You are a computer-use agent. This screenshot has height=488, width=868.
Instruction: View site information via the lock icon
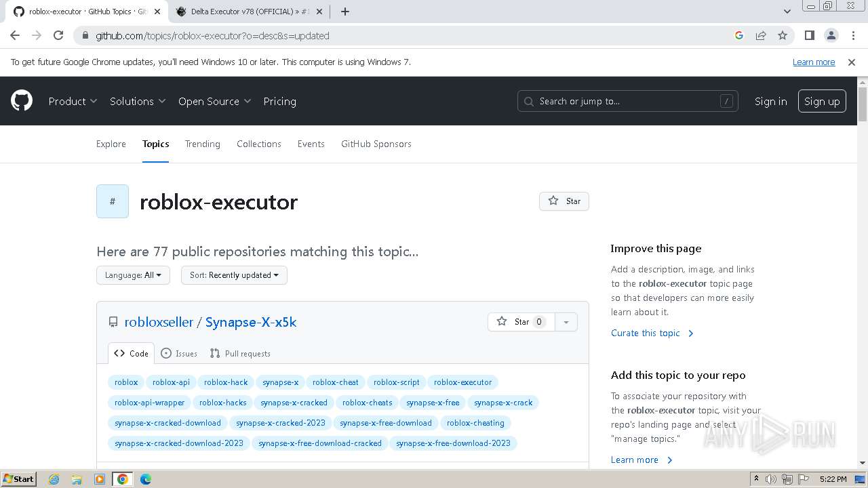85,36
